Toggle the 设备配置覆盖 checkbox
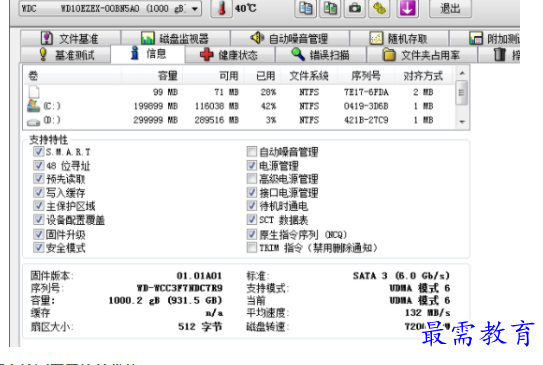Viewport: 543px width, 365px height. (x=38, y=220)
